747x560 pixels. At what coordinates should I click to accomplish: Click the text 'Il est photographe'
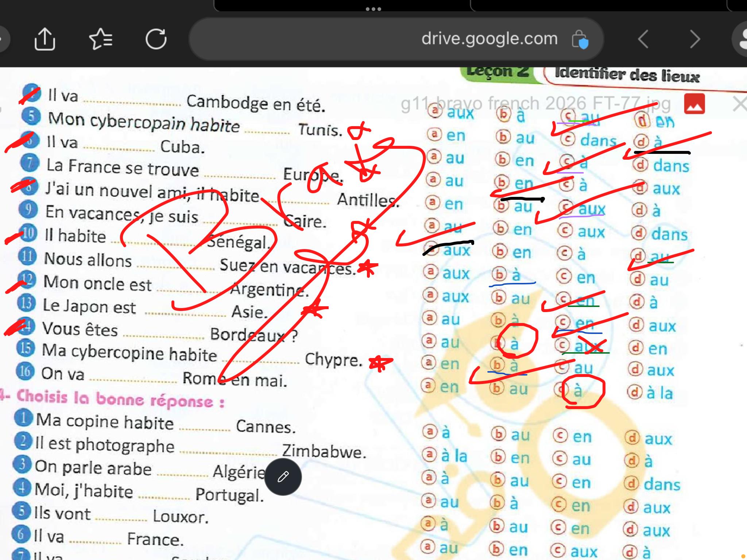coord(105,445)
